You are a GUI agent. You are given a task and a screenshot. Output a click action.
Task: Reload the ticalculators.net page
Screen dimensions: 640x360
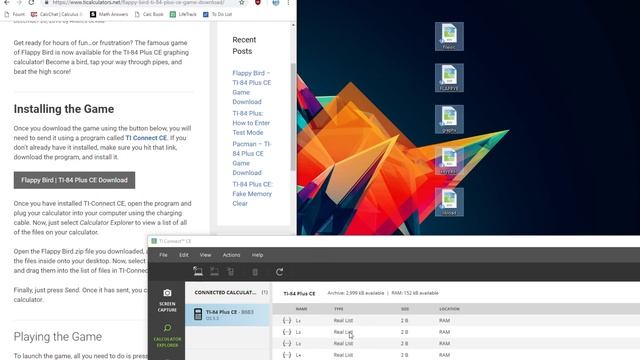pyautogui.click(x=31, y=2)
